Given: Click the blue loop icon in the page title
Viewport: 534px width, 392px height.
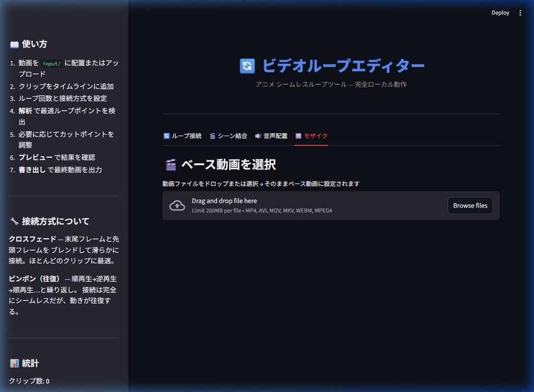Looking at the screenshot, I should click(x=247, y=66).
